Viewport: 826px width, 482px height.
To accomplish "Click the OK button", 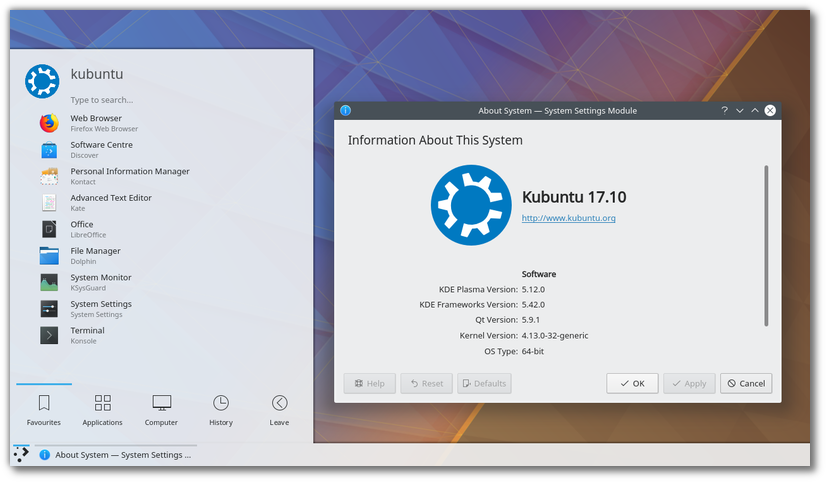I will [x=632, y=384].
